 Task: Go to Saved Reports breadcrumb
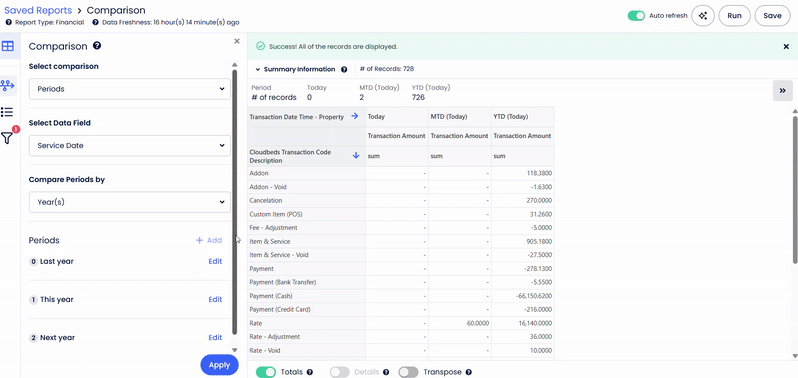click(x=38, y=10)
